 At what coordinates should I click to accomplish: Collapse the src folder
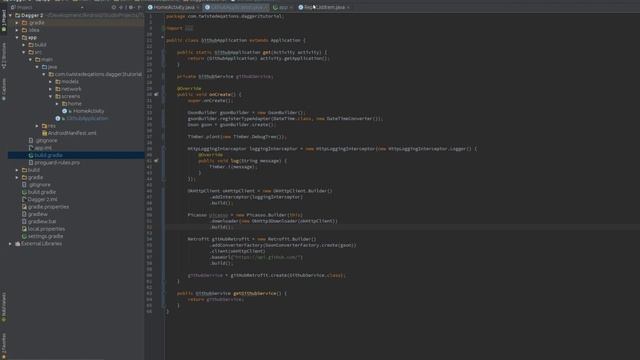pyautogui.click(x=24, y=52)
